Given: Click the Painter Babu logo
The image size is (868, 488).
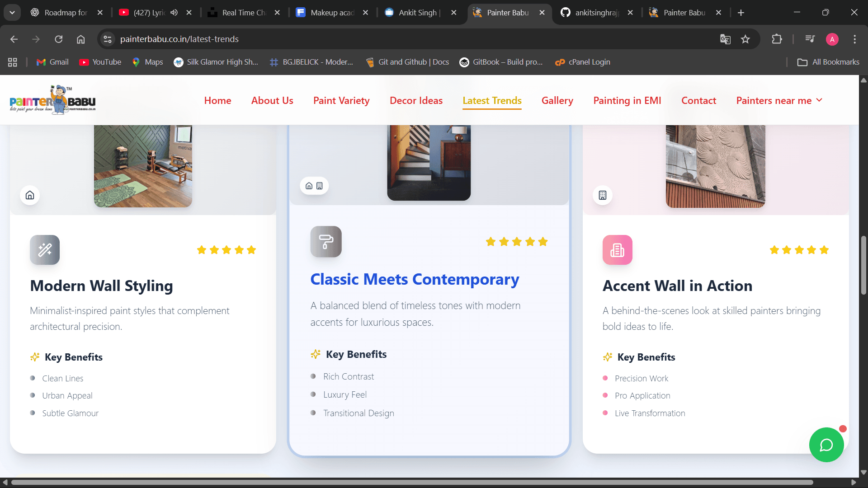Looking at the screenshot, I should point(52,100).
